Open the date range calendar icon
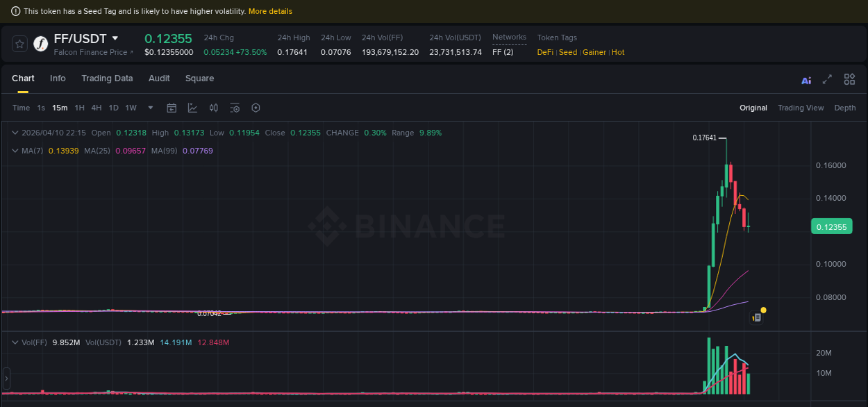The height and width of the screenshot is (407, 868). [x=172, y=108]
